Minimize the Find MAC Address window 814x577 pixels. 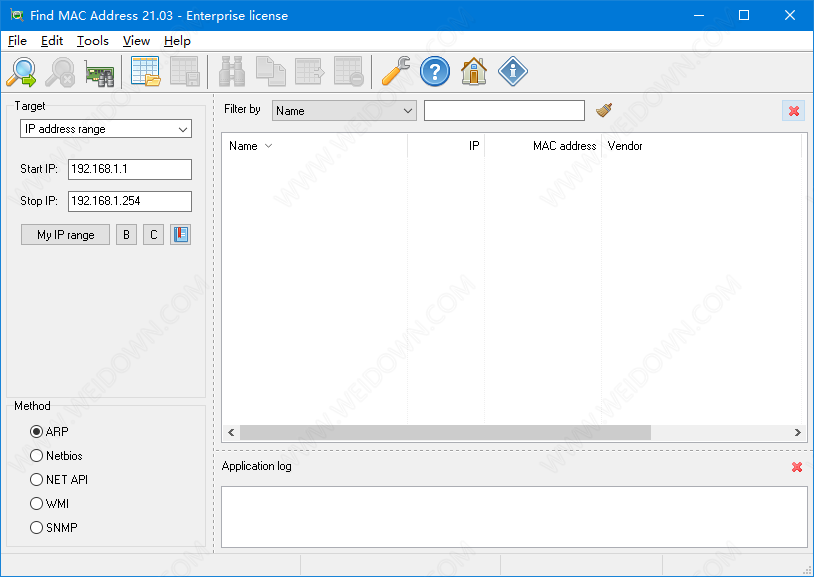pos(699,15)
